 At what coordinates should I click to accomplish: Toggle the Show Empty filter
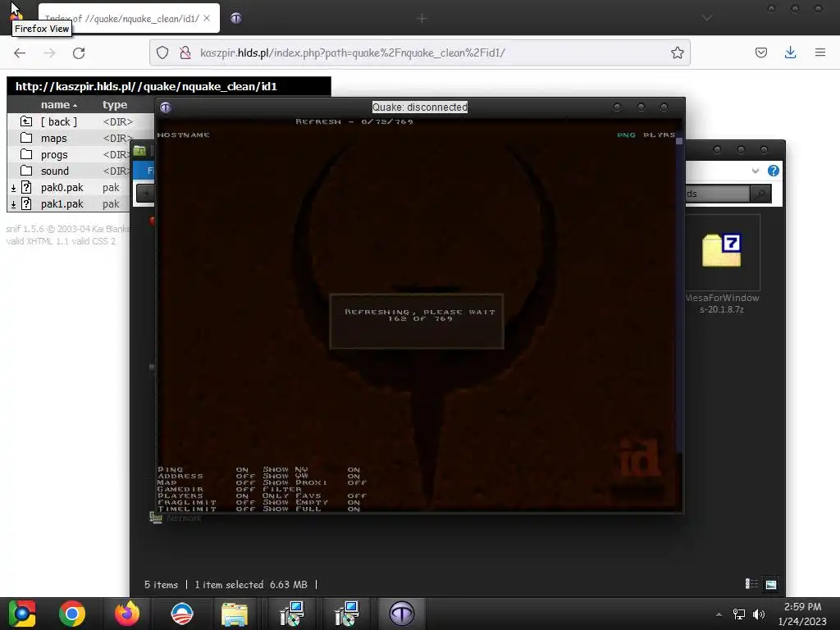(311, 502)
